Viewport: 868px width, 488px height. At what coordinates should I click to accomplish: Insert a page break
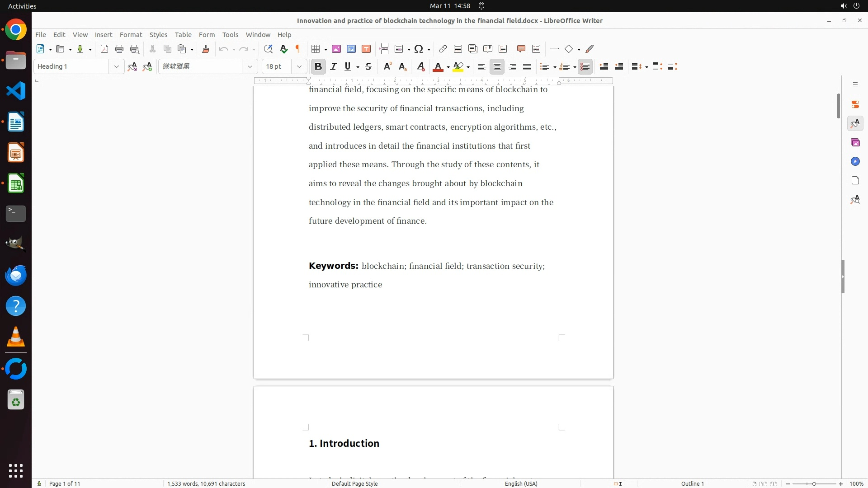click(384, 49)
